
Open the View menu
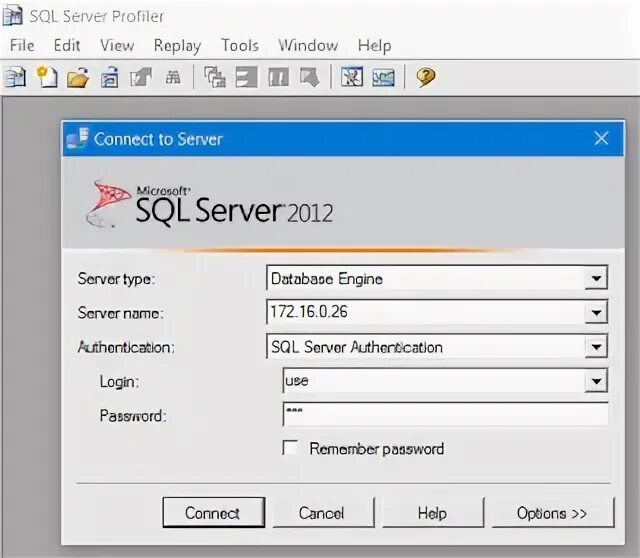point(117,45)
